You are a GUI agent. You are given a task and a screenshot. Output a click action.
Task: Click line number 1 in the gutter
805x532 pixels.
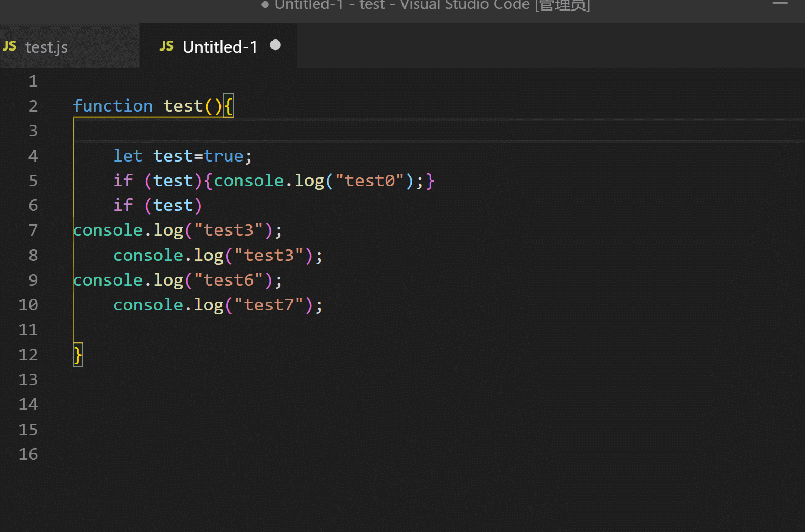pyautogui.click(x=33, y=81)
